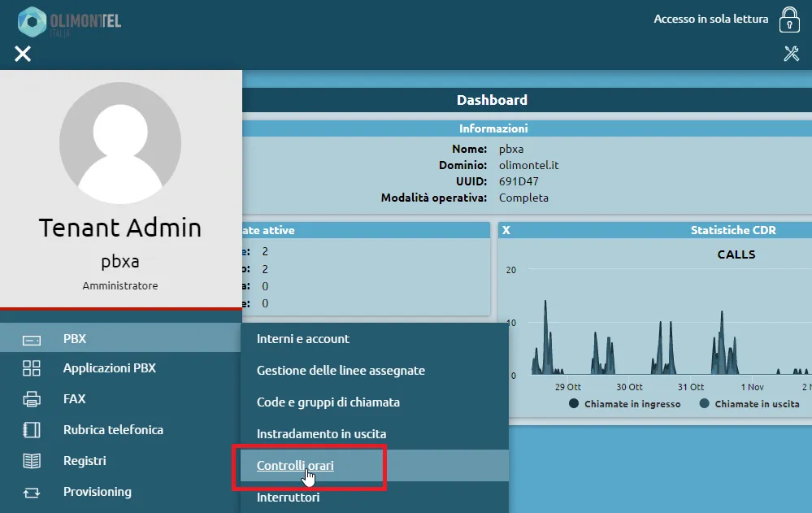The image size is (812, 513).
Task: Select Gestione delle linee assegnate
Action: pyautogui.click(x=341, y=371)
